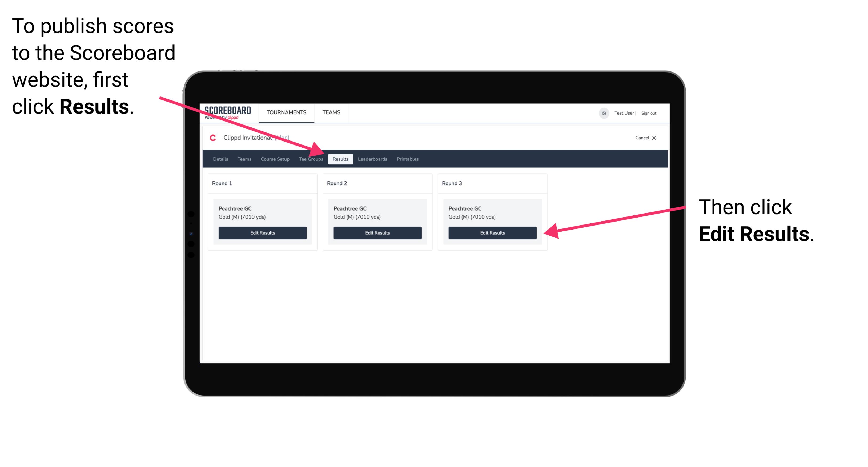The height and width of the screenshot is (467, 868).
Task: Click Round 2 Edit Results button
Action: pyautogui.click(x=377, y=233)
